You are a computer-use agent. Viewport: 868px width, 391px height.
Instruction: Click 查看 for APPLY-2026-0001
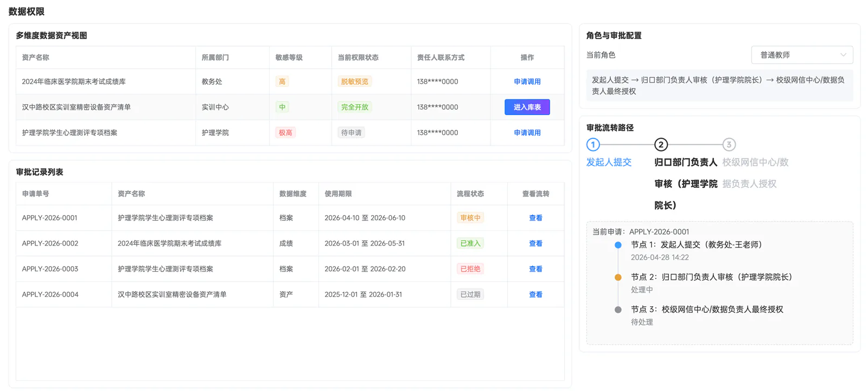[535, 218]
